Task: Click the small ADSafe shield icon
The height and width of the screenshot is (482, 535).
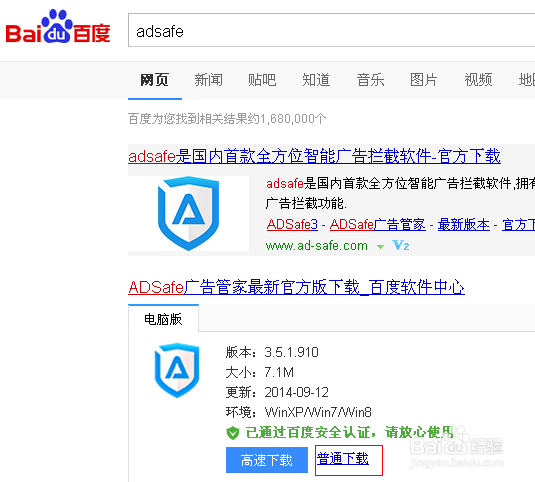Action: [x=177, y=370]
